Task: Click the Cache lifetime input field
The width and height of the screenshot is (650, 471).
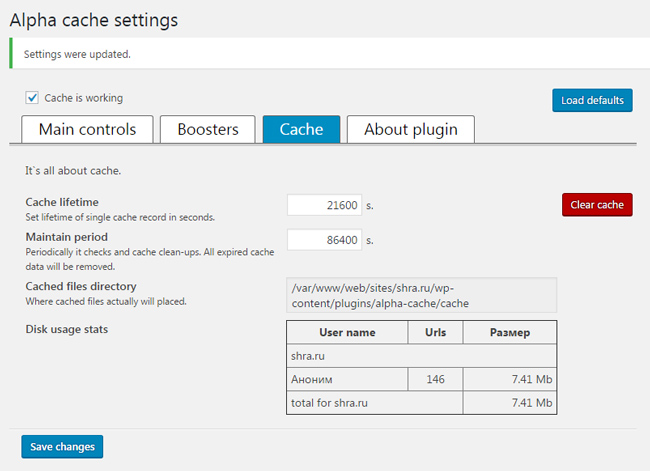Action: pyautogui.click(x=324, y=205)
